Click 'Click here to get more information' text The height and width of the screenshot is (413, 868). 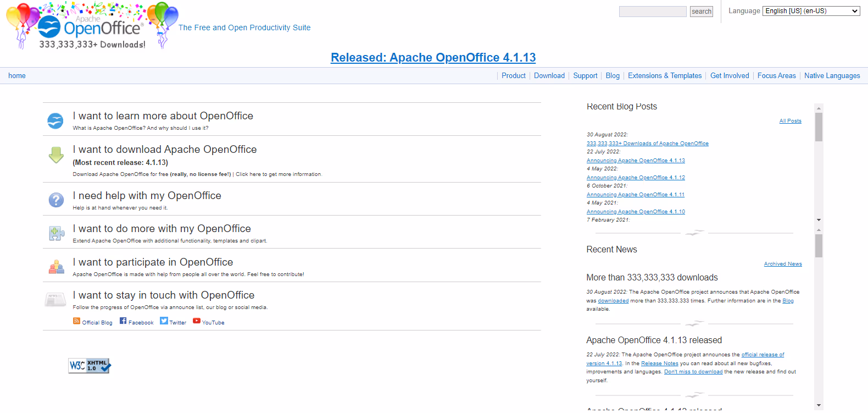pos(279,174)
